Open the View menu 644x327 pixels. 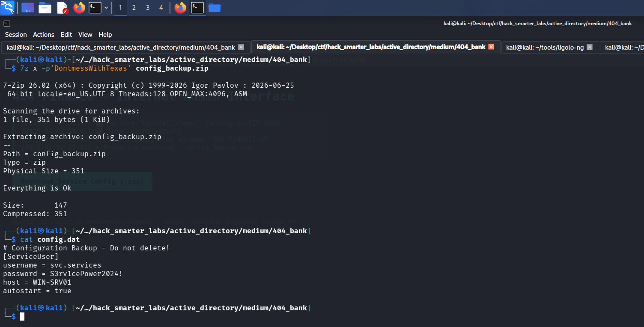pyautogui.click(x=85, y=35)
